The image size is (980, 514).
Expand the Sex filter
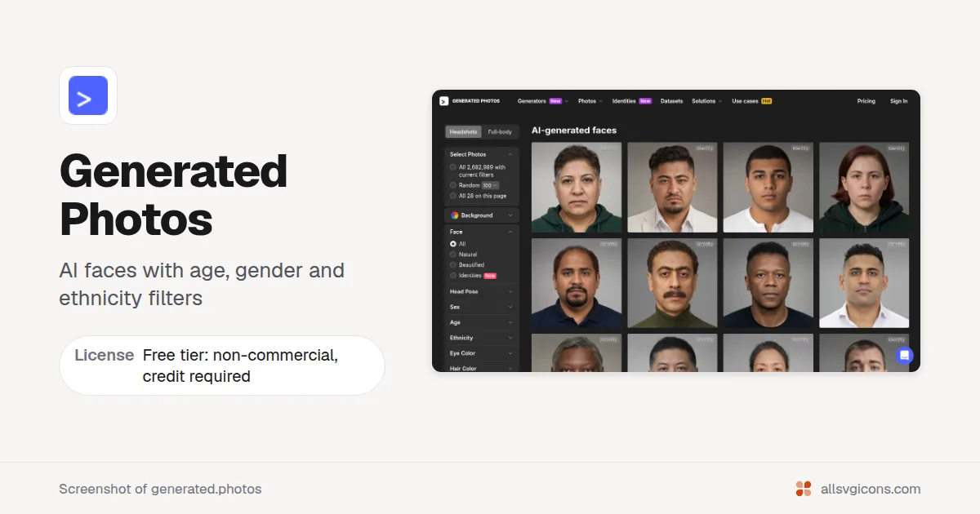pos(482,307)
